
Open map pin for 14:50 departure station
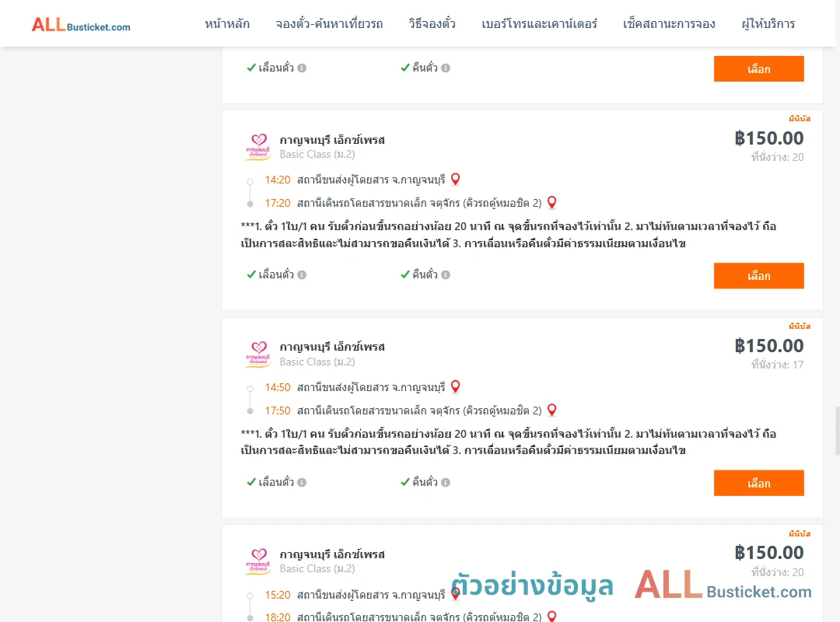pyautogui.click(x=455, y=386)
